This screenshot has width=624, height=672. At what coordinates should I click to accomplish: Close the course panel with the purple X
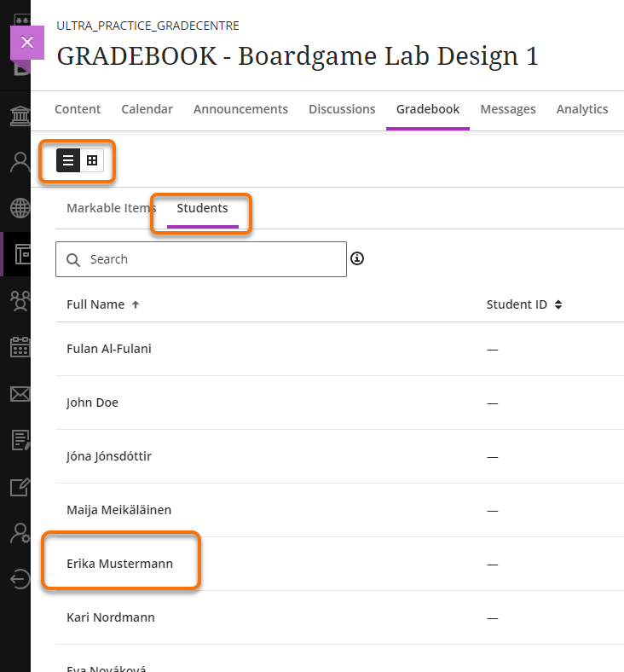point(27,42)
